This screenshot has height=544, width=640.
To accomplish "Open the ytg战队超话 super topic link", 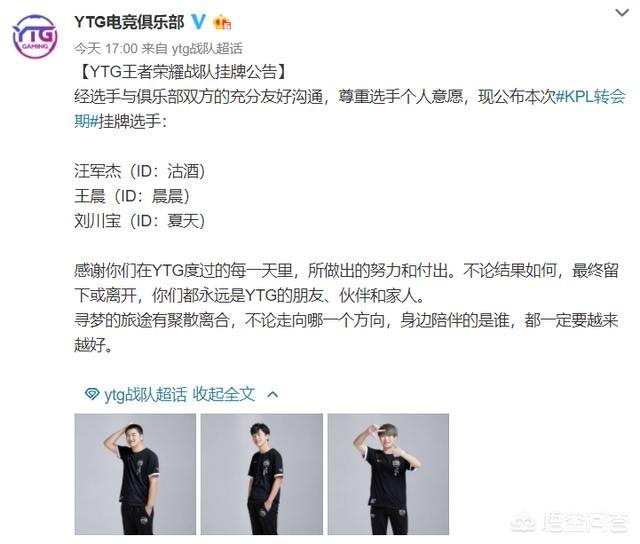I will [x=145, y=394].
